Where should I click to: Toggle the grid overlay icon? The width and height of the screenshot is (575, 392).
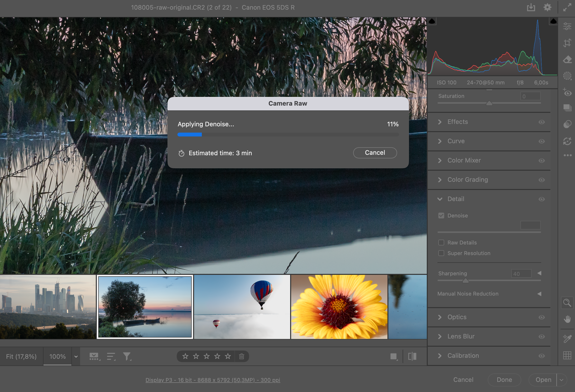point(567,355)
